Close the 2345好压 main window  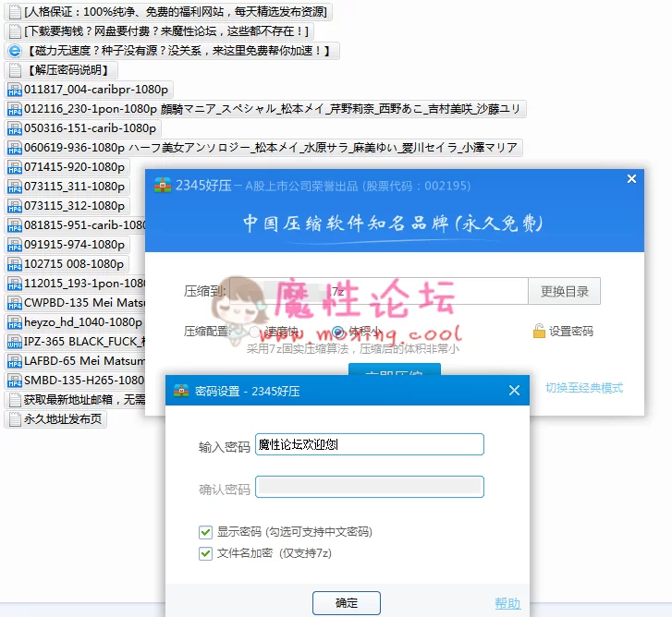631,179
